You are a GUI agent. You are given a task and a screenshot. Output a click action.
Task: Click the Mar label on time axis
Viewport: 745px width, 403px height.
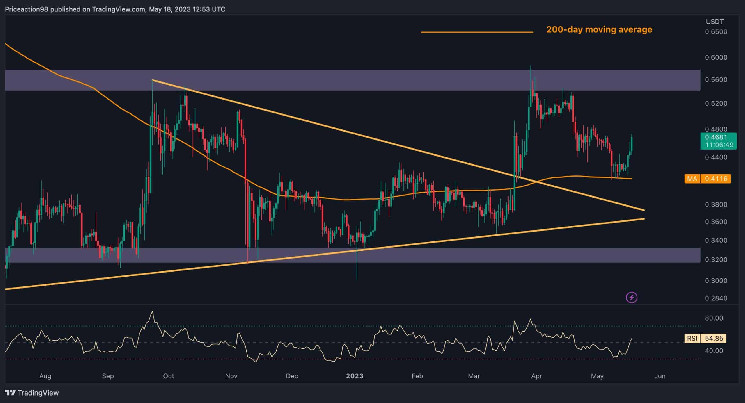474,376
